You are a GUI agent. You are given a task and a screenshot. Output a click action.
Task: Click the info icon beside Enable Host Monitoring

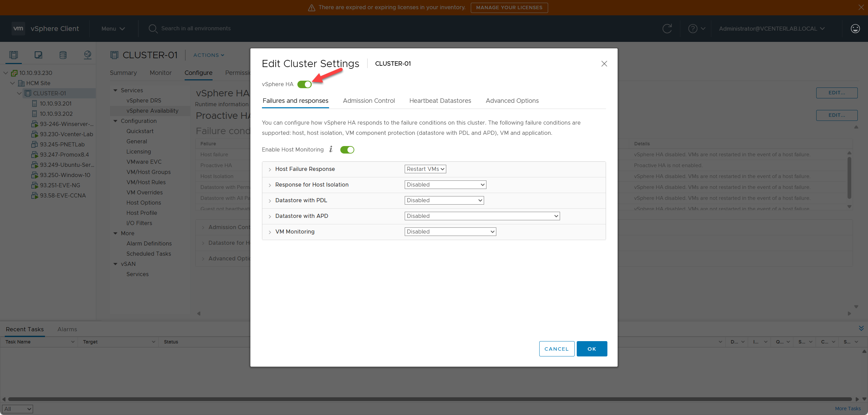[331, 149]
